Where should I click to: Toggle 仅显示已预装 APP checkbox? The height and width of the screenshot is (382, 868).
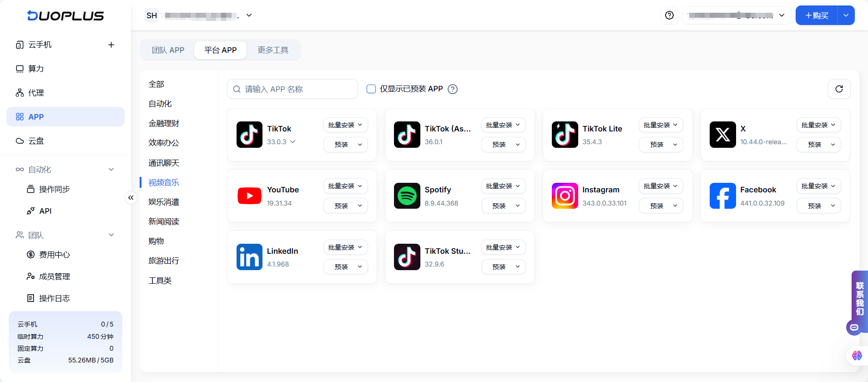(x=371, y=89)
